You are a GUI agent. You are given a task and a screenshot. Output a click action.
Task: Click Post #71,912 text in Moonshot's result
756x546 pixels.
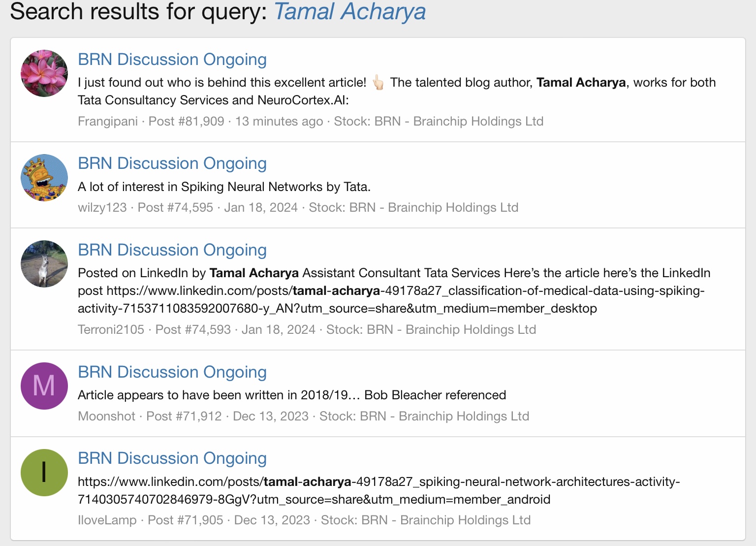184,417
